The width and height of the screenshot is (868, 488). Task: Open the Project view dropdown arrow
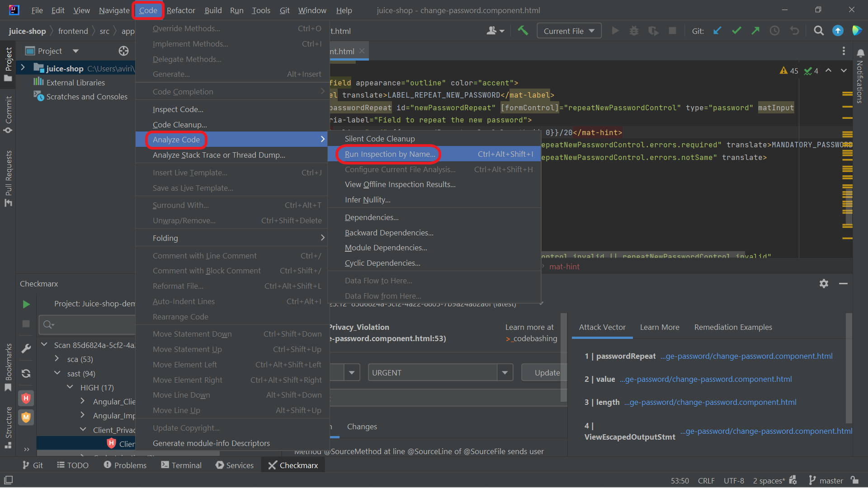pos(75,51)
